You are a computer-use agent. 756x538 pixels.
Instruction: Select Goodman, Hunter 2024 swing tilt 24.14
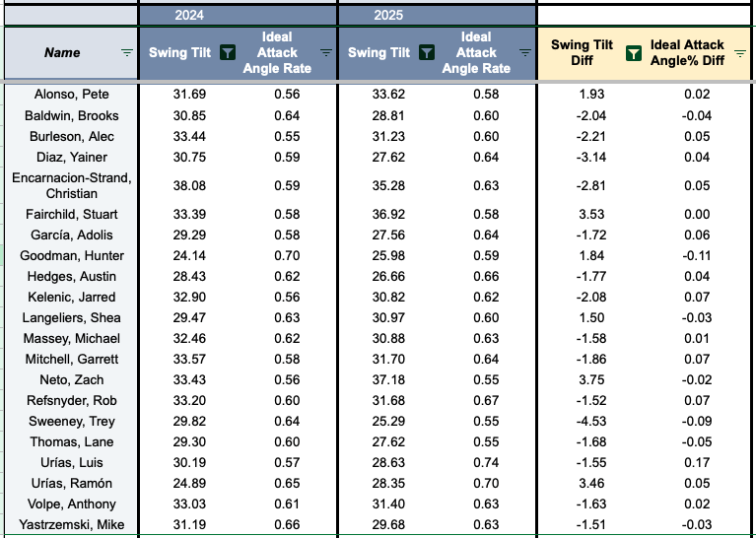click(x=189, y=255)
